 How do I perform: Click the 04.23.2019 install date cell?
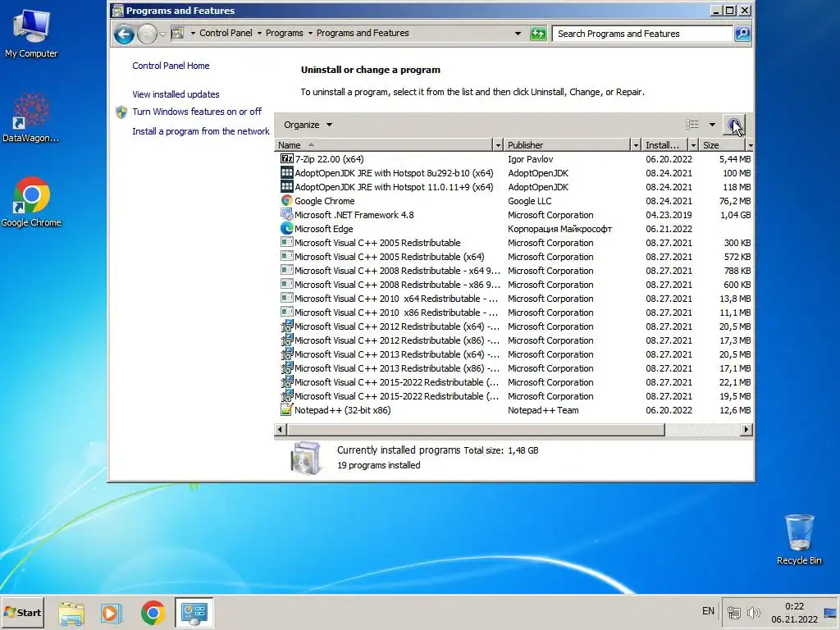[x=669, y=215]
